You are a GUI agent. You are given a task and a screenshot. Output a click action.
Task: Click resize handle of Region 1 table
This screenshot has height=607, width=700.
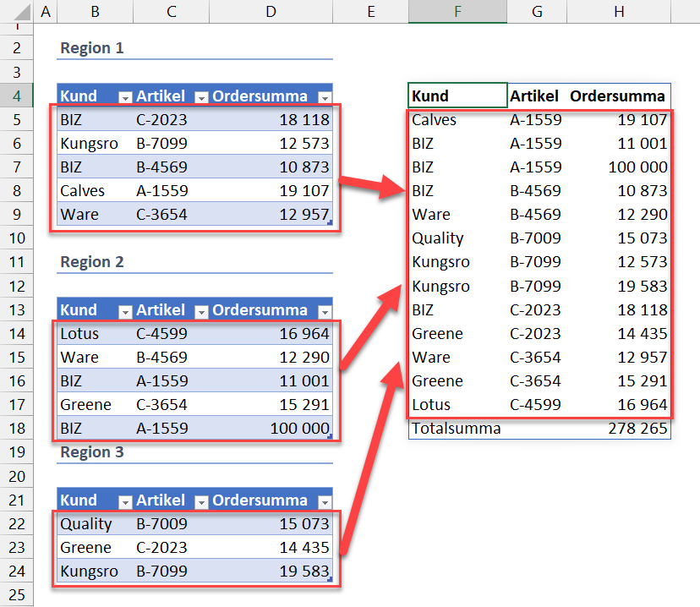[330, 223]
